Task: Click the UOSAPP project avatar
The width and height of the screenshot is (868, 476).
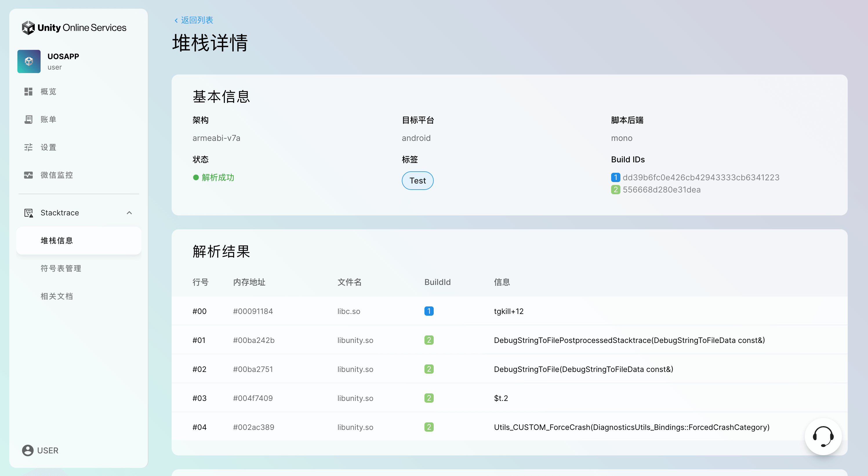Action: coord(29,61)
